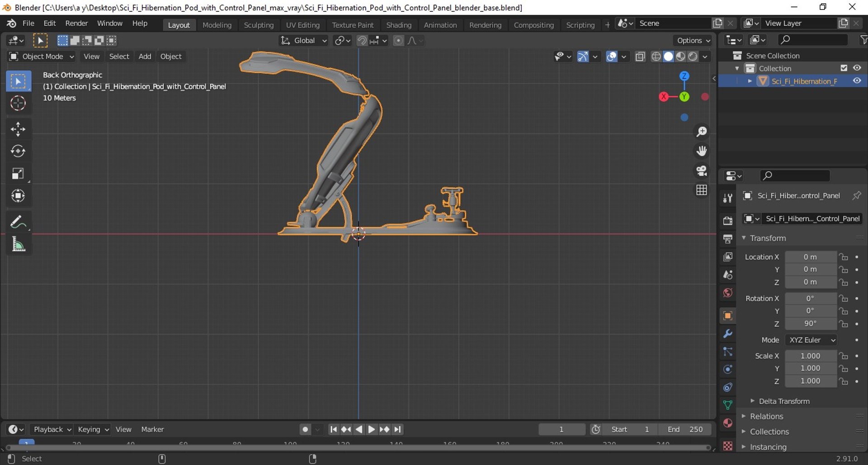The width and height of the screenshot is (868, 465).
Task: Switch to Solid viewport shading
Action: click(668, 57)
